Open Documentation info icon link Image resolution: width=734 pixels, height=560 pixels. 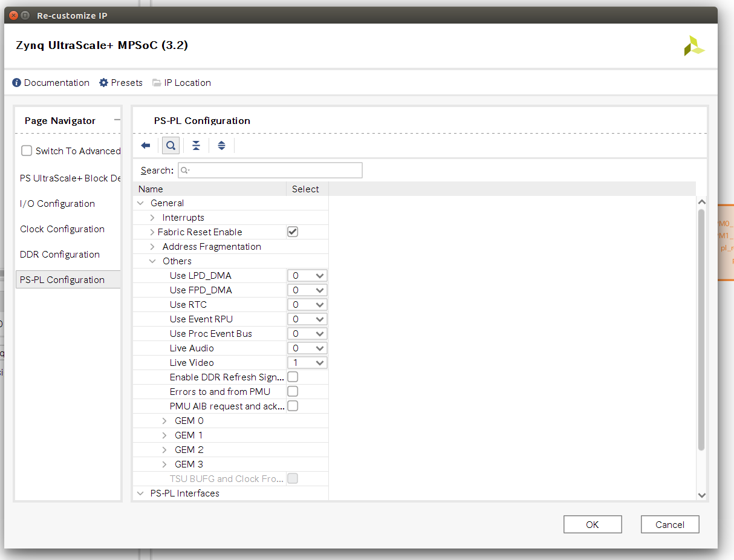click(x=51, y=83)
